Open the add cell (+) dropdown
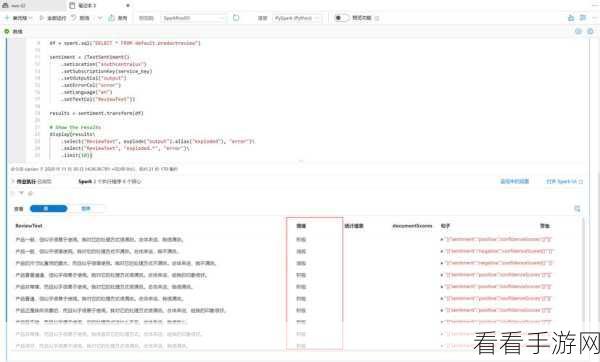Screen dimensions: 600x362 18,18
